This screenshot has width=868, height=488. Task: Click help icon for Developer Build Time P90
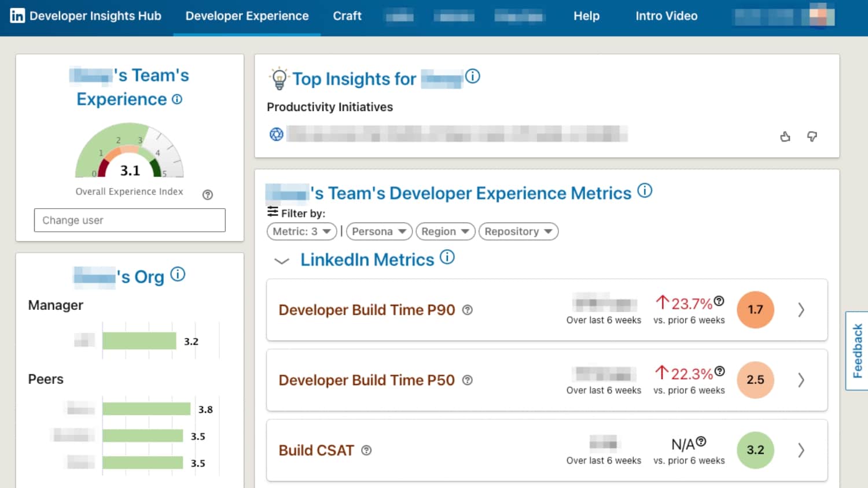[468, 310]
